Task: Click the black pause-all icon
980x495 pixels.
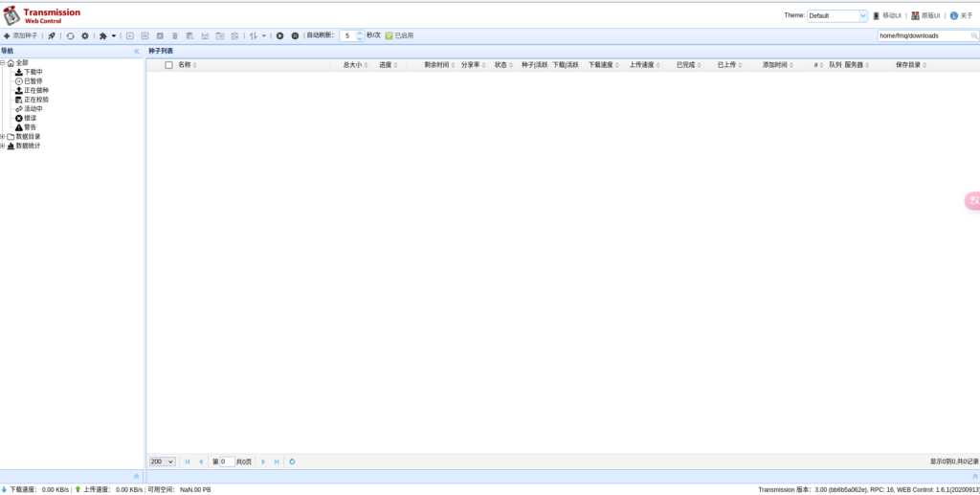Action: 295,35
